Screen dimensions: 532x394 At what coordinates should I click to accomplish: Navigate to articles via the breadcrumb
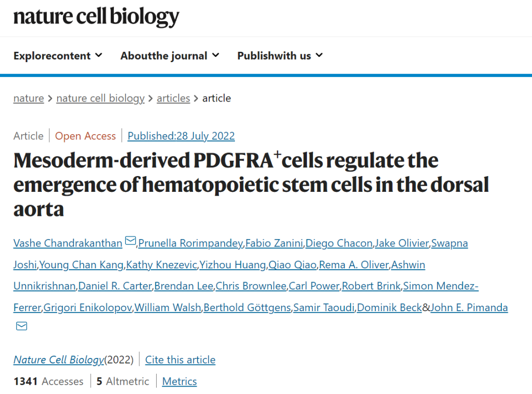(x=173, y=98)
